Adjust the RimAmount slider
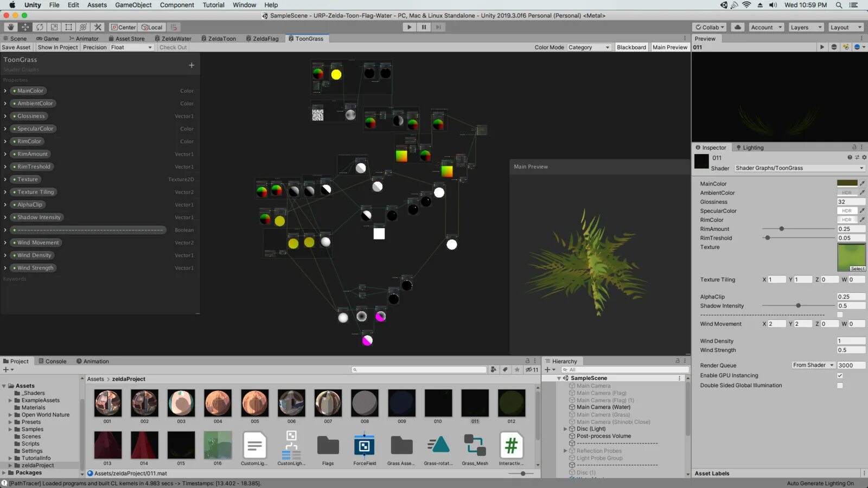This screenshot has width=868, height=488. (x=799, y=229)
